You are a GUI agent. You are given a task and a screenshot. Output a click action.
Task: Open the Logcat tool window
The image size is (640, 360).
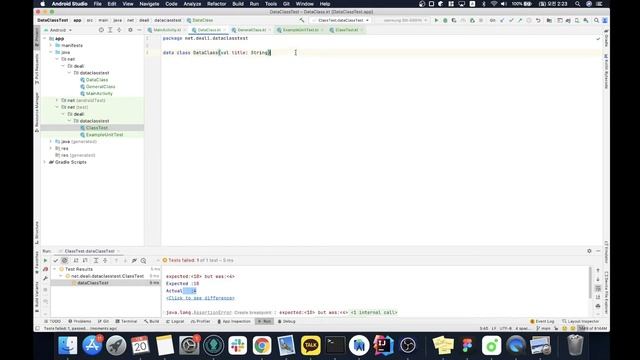(175, 321)
